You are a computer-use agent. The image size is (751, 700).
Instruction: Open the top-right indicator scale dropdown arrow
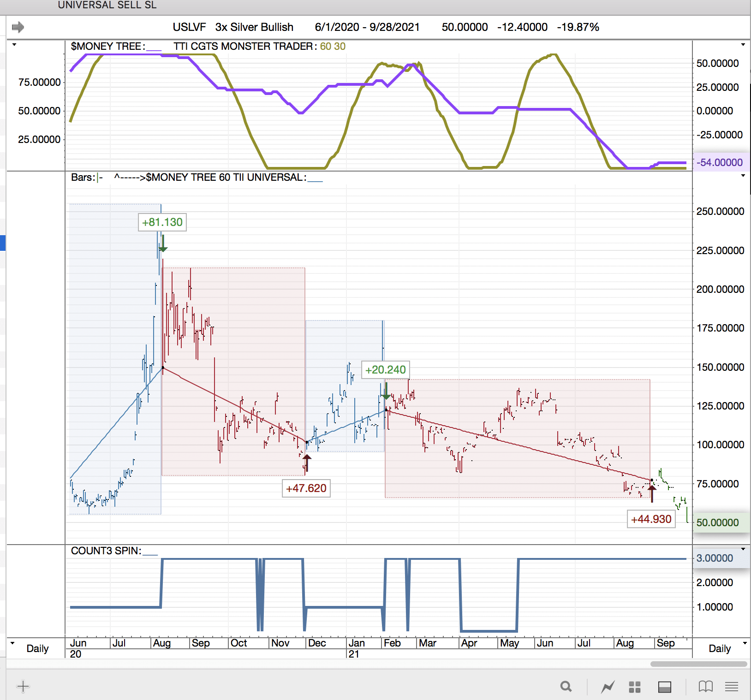743,45
